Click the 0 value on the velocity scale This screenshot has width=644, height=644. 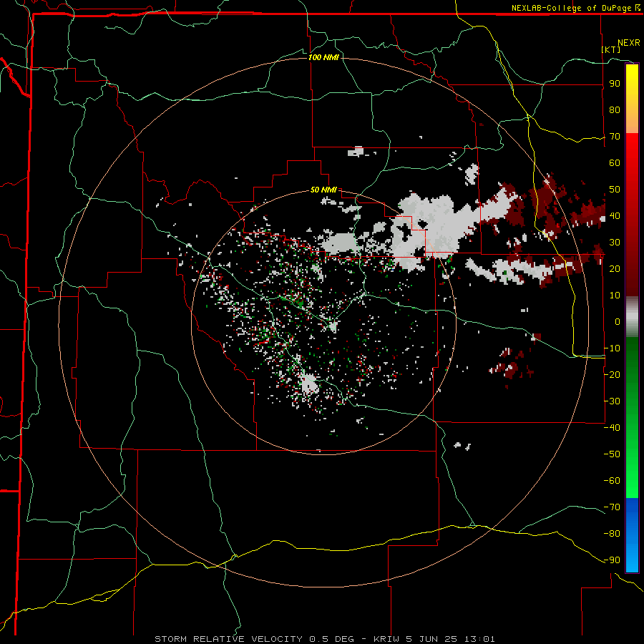click(618, 321)
